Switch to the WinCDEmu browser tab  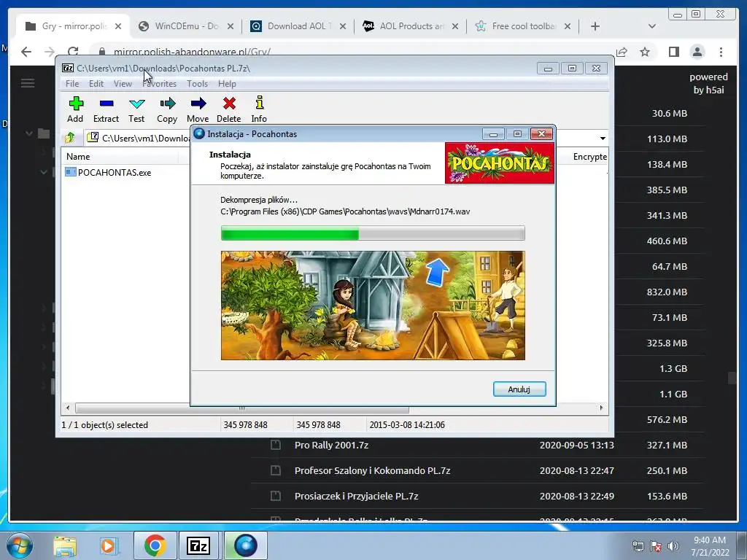click(x=186, y=26)
